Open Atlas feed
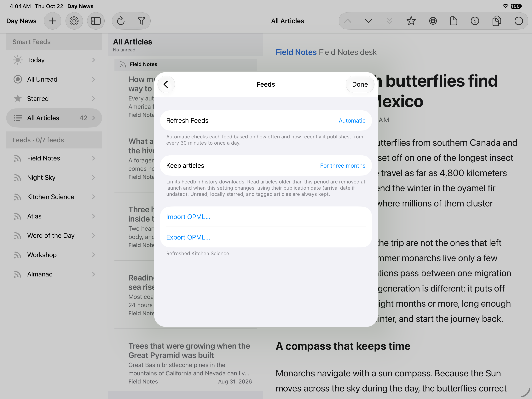 [54, 216]
